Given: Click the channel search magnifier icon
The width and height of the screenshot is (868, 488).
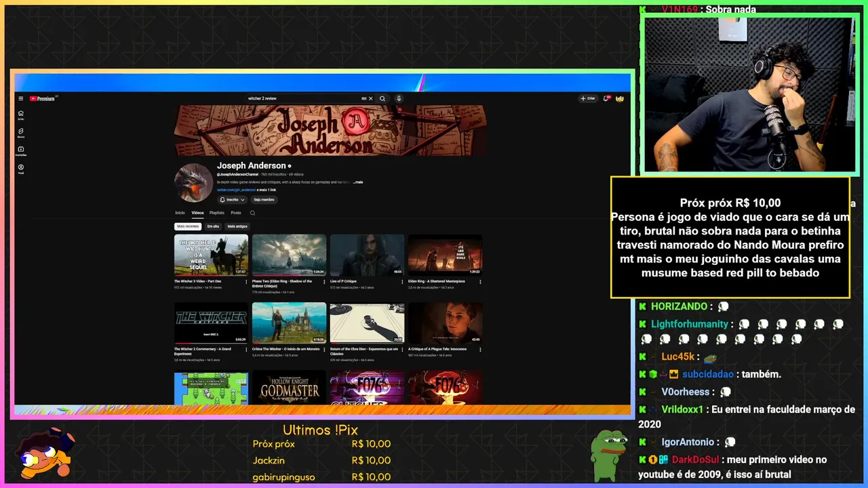Looking at the screenshot, I should point(252,213).
